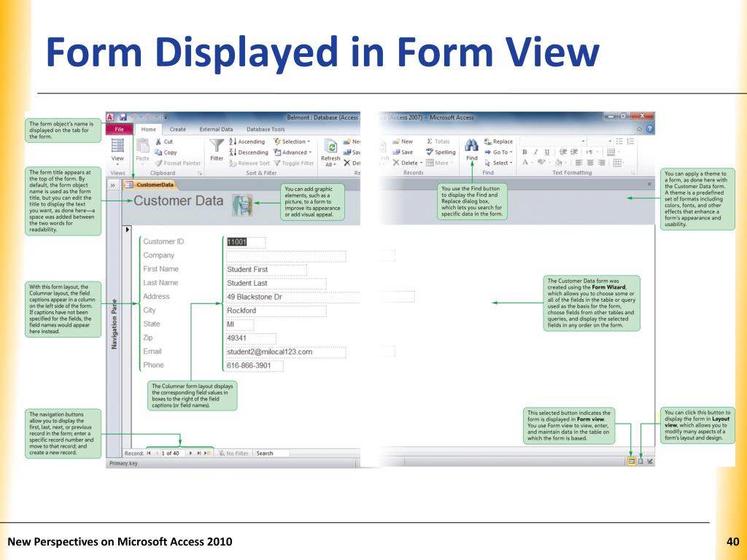Toggle Italic text formatting
Screen dimensions: 747x560
tap(535, 152)
